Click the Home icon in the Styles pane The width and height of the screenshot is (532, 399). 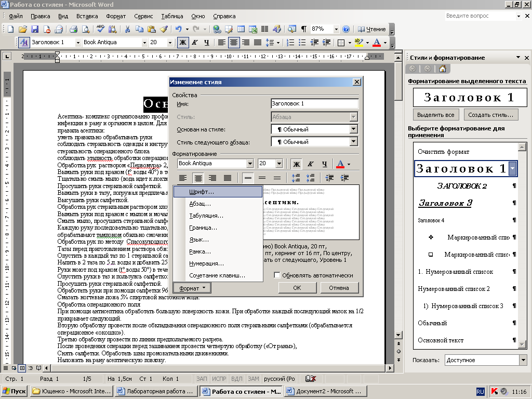(443, 69)
